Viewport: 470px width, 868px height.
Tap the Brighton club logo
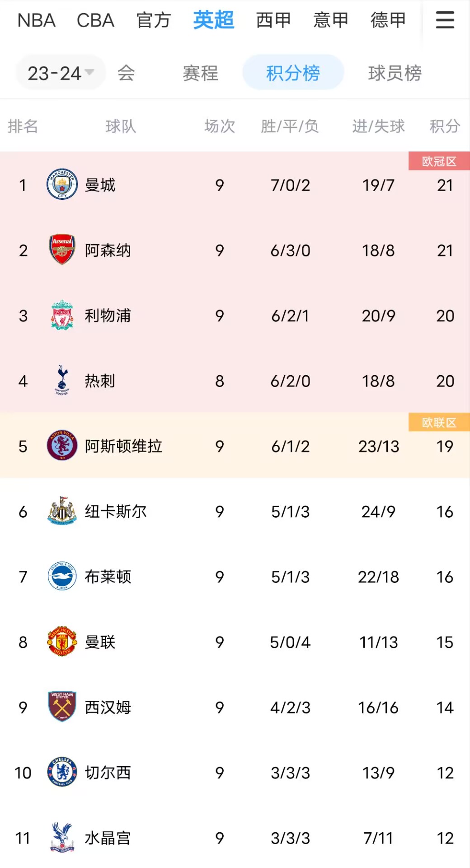62,576
